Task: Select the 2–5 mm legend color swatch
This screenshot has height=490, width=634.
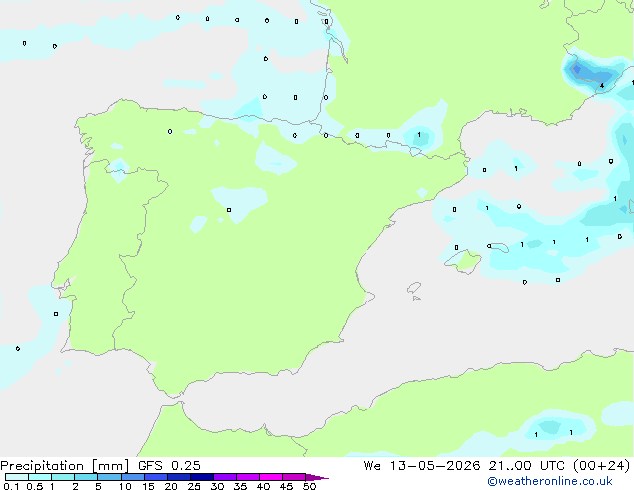Action: pyautogui.click(x=86, y=477)
